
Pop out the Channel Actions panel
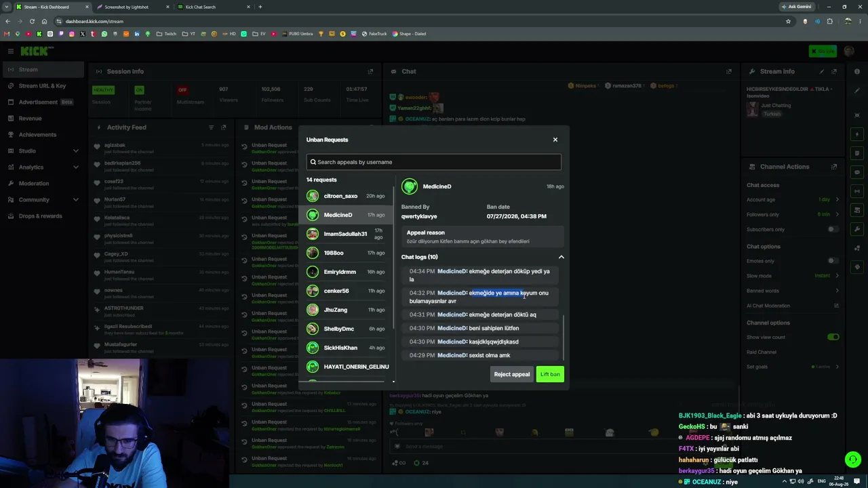834,167
